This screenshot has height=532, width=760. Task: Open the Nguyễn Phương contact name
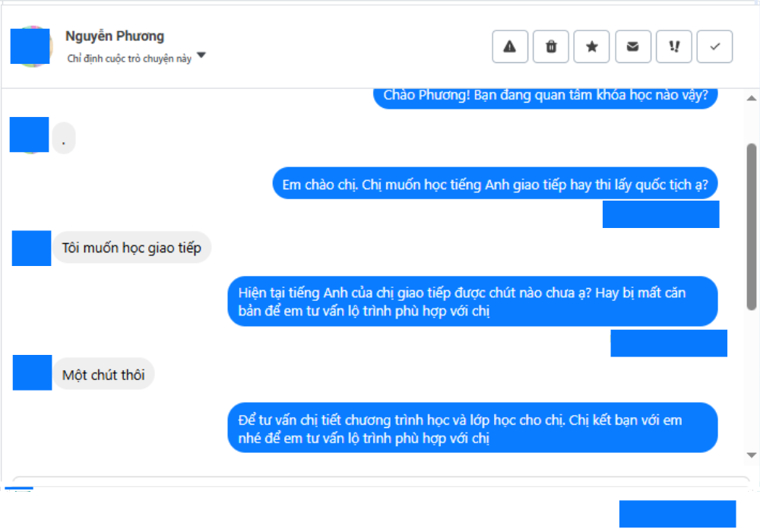[115, 36]
